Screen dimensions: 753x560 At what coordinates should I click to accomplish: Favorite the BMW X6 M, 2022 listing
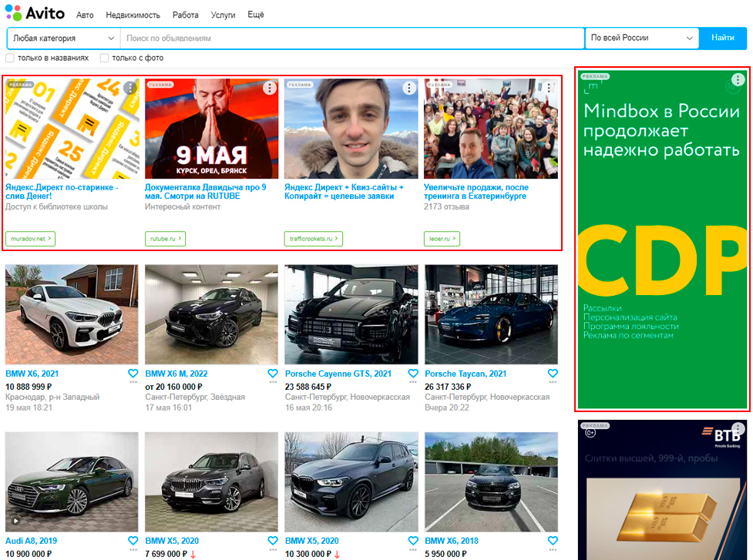273,374
